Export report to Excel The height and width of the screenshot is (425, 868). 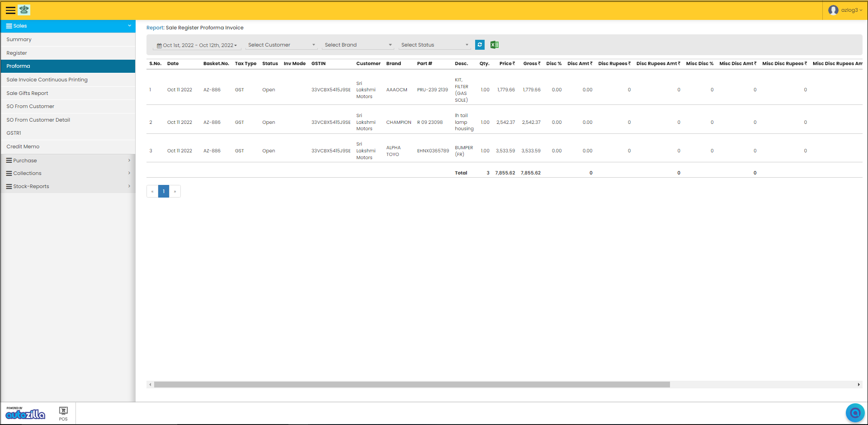(495, 45)
